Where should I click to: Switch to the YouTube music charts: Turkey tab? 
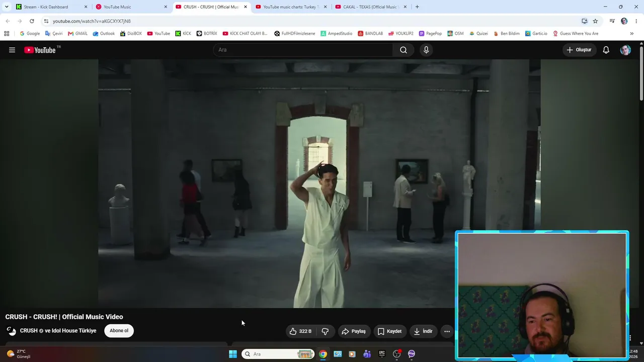(291, 7)
